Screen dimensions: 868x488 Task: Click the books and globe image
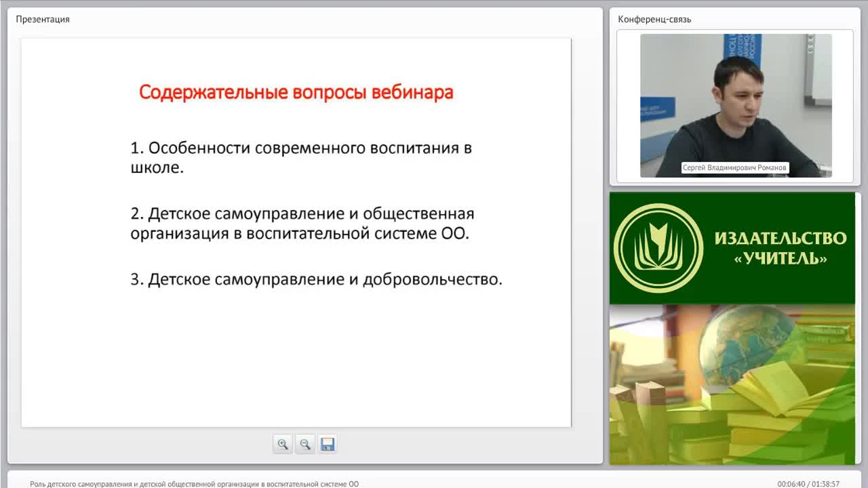[732, 384]
